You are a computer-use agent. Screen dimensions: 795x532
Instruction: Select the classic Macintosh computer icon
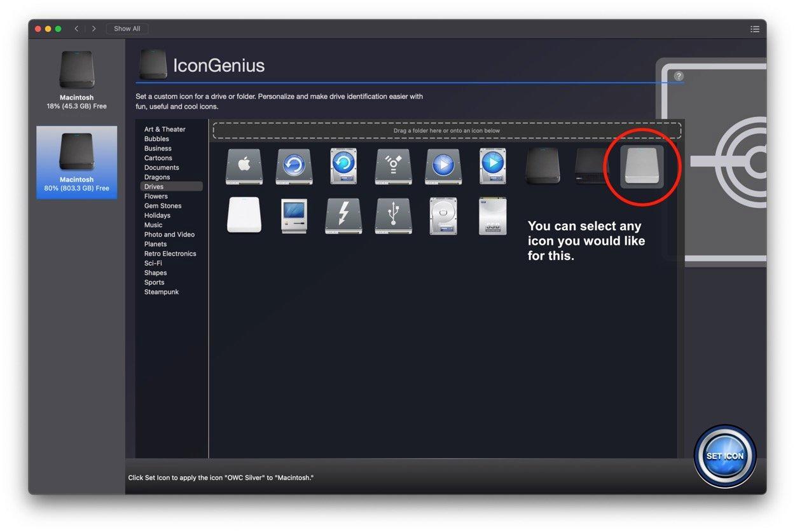(x=293, y=215)
